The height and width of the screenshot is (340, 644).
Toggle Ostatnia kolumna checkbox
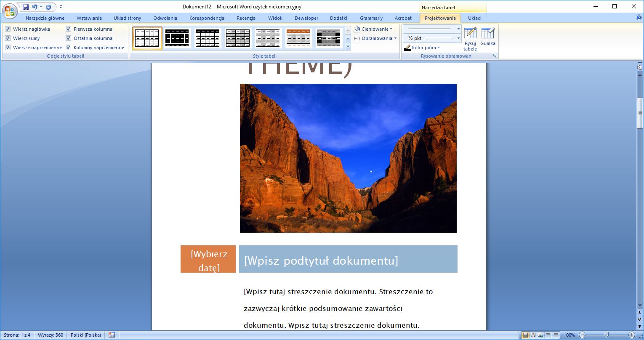69,38
